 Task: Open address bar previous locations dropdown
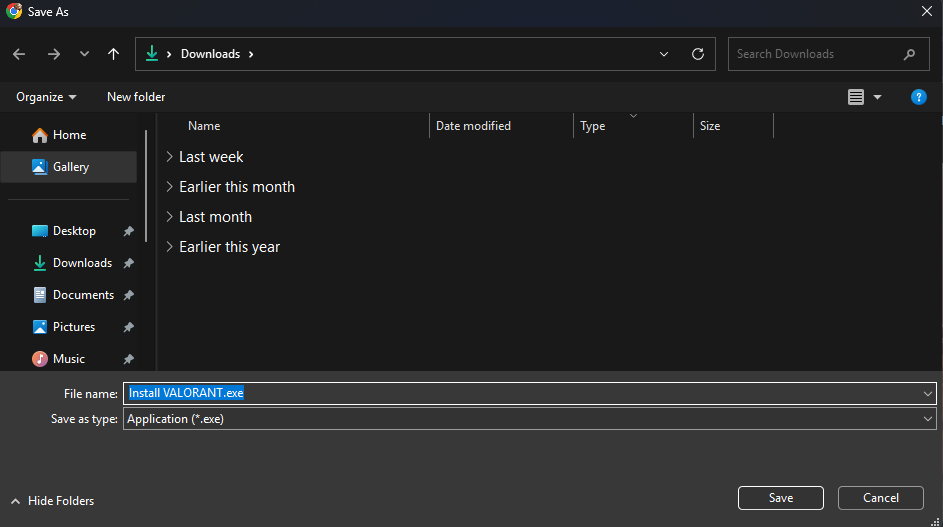point(663,54)
